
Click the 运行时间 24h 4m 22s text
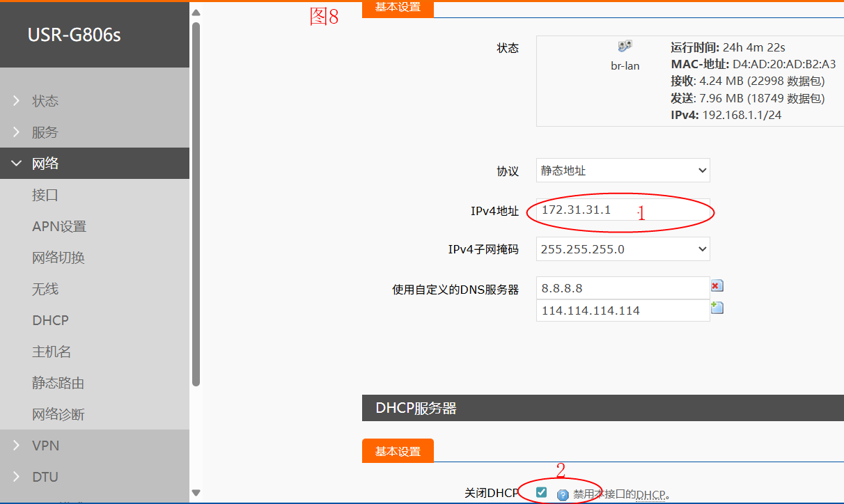click(728, 47)
